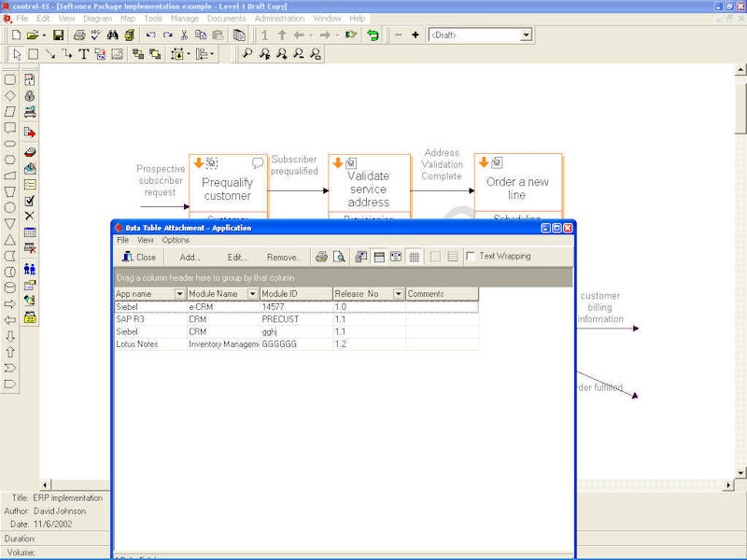Open the Administration menu

(x=279, y=19)
